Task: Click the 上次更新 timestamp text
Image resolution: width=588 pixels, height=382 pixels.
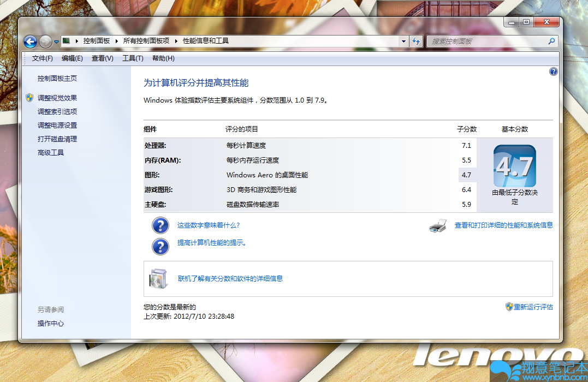Action: tap(189, 317)
